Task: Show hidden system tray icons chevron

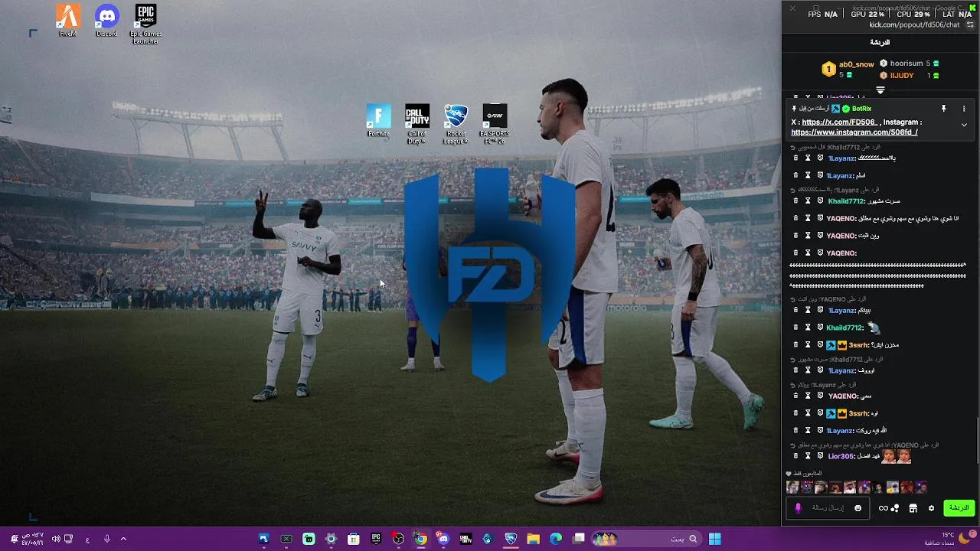Action: (x=123, y=539)
